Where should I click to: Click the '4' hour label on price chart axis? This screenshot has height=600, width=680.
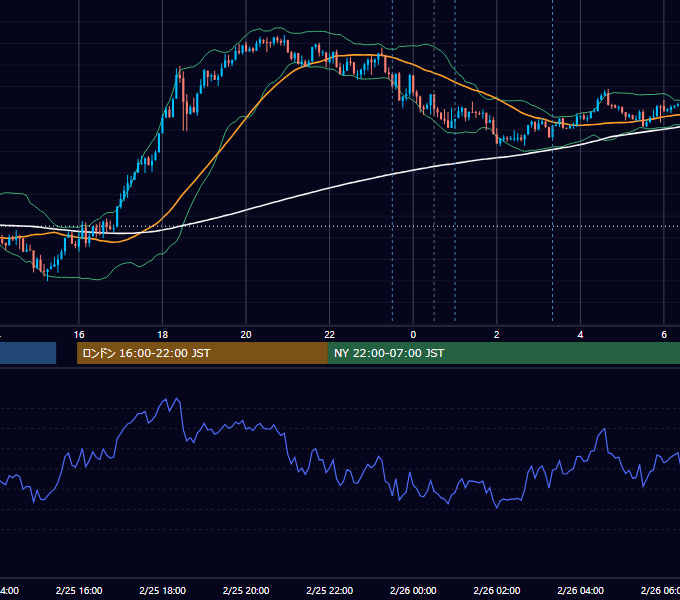click(580, 335)
